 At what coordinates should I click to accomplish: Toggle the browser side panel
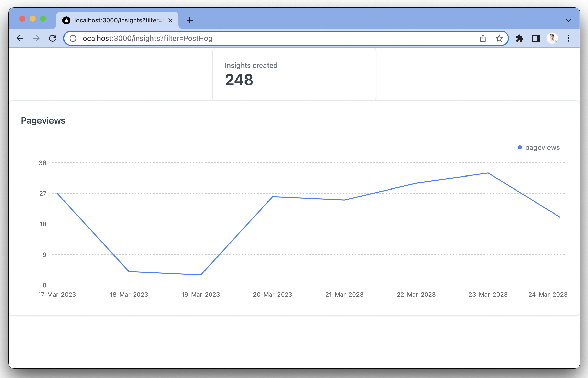[536, 38]
